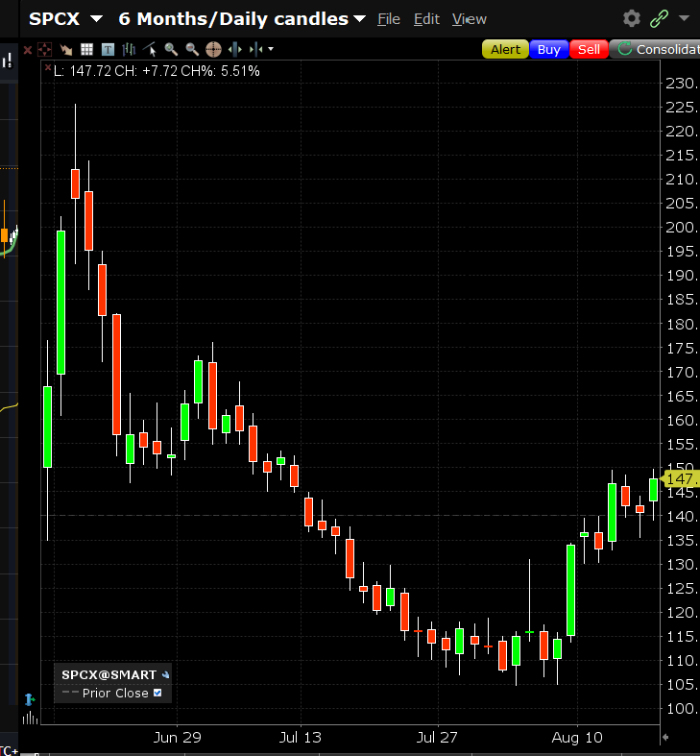Click the red four-arrow expand chart icon

(44, 49)
